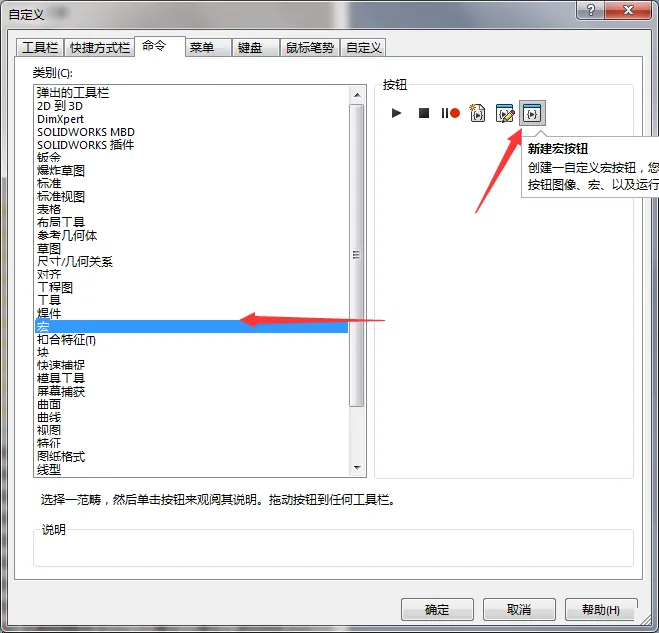659x633 pixels.
Task: Click the Stop Macro square icon
Action: (424, 113)
